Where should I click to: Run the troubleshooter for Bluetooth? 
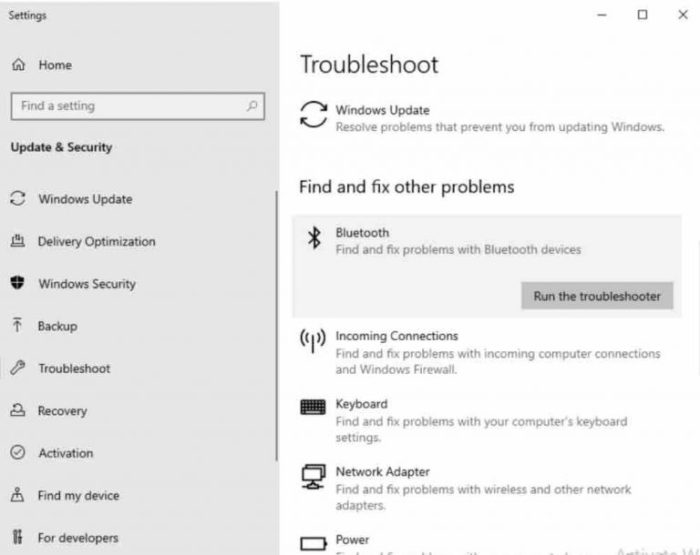[x=597, y=296]
